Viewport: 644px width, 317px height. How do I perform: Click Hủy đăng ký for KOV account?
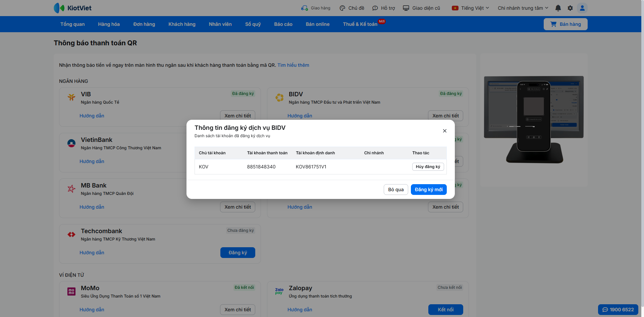[428, 167]
